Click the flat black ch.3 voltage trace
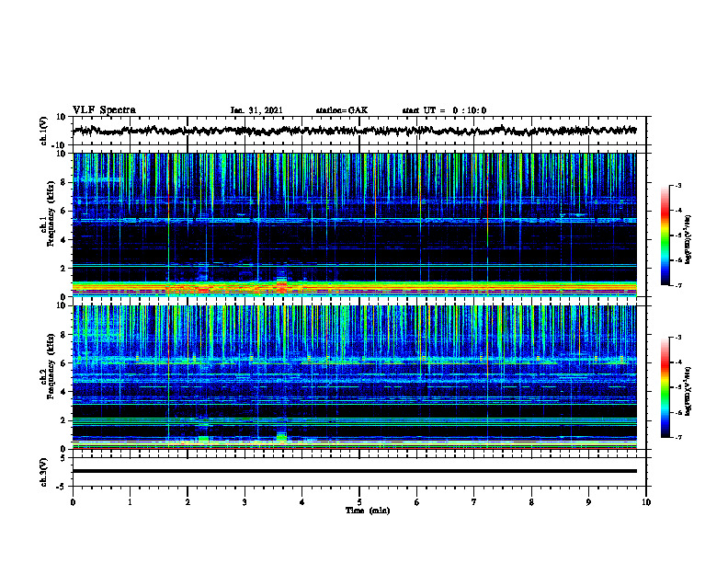The image size is (728, 563). pos(354,471)
